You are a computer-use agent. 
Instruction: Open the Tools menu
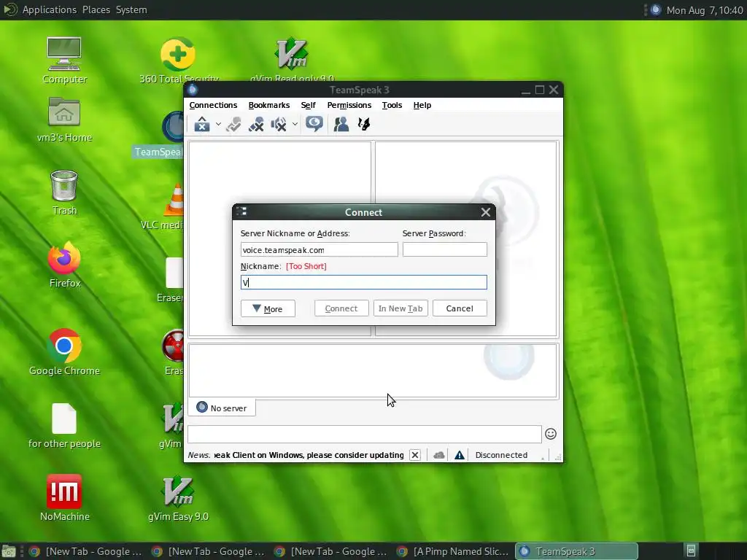(x=392, y=105)
